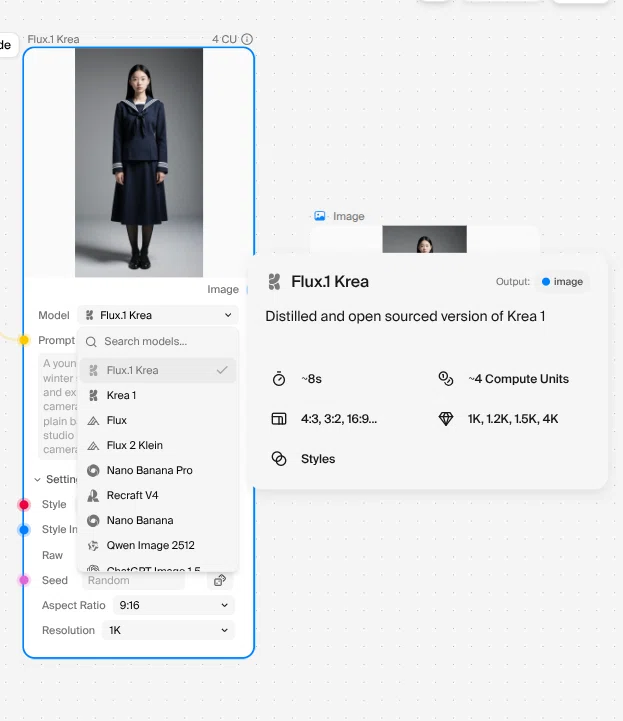Select Nano Banana Pro model
This screenshot has height=721, width=623.
coord(158,470)
